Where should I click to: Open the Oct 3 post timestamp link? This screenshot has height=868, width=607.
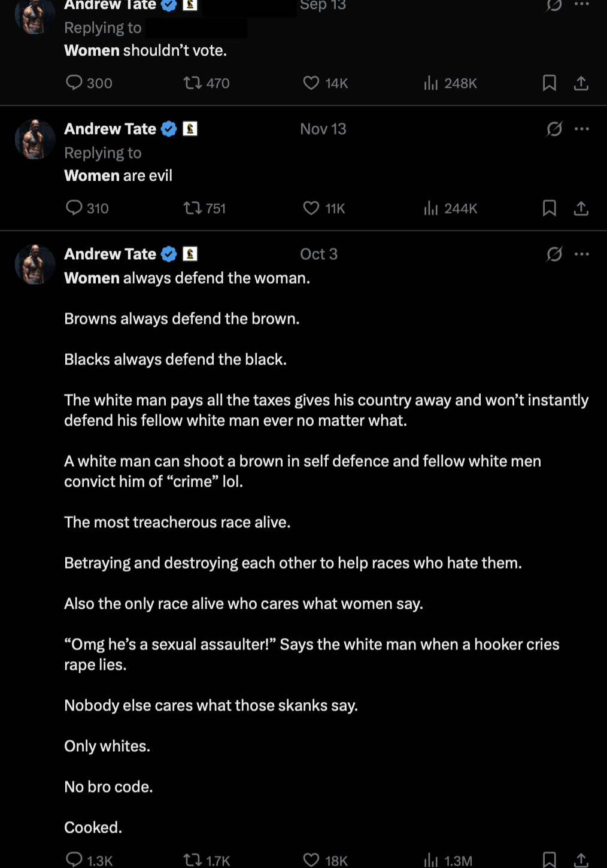(x=318, y=254)
